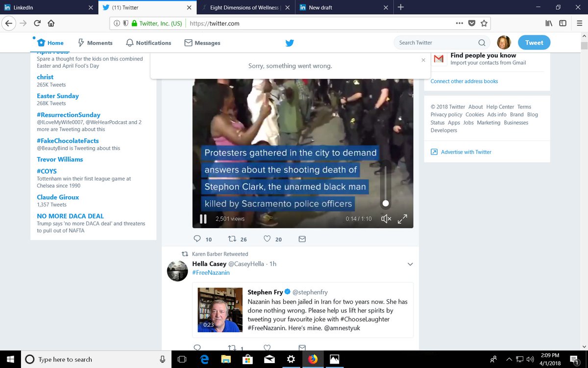Adjust the video volume slider knob
588x368 pixels.
tap(386, 203)
